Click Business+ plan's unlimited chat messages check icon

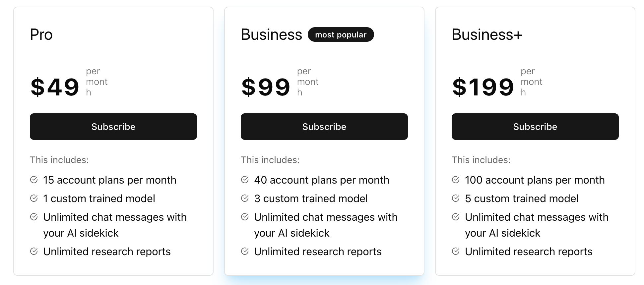pos(456,217)
